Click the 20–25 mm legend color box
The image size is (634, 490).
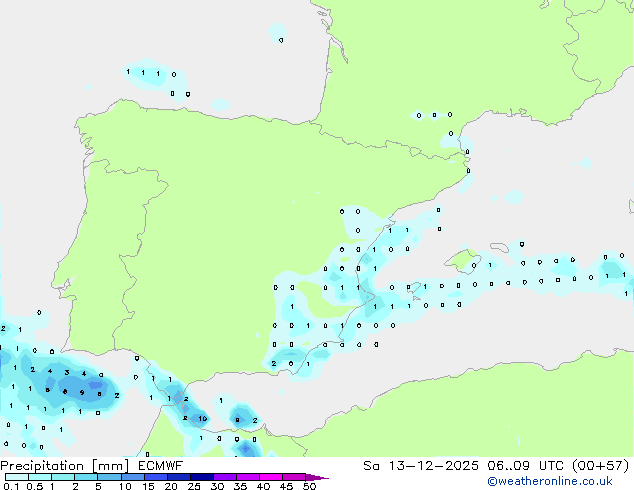178,477
